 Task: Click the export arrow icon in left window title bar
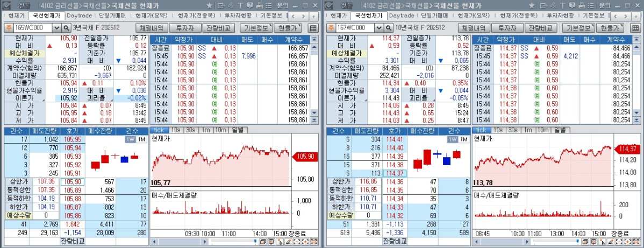pos(221,6)
